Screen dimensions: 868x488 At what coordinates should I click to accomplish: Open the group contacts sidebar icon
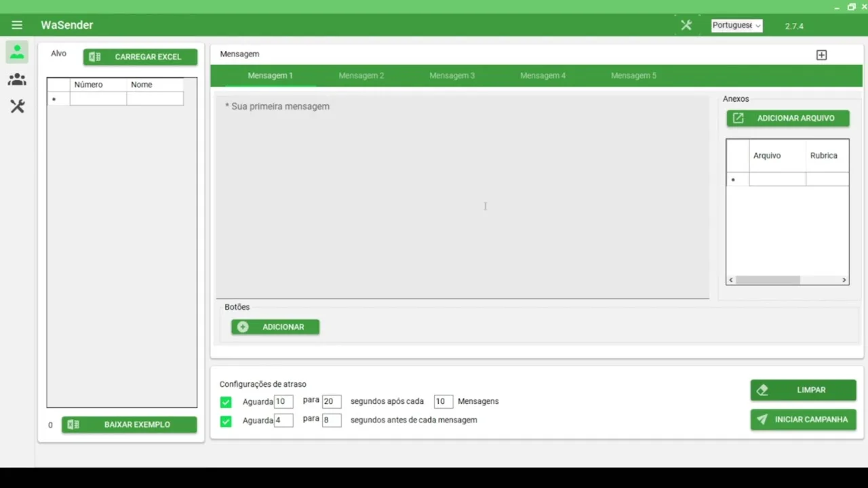17,79
